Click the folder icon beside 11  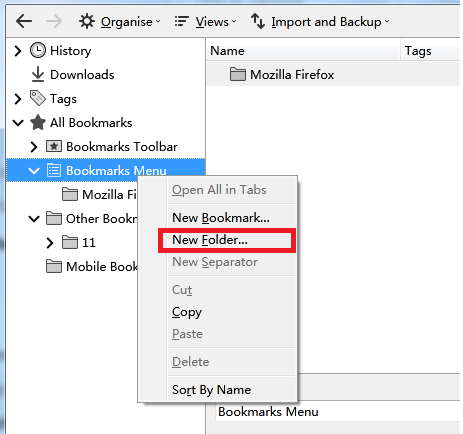pyautogui.click(x=70, y=242)
